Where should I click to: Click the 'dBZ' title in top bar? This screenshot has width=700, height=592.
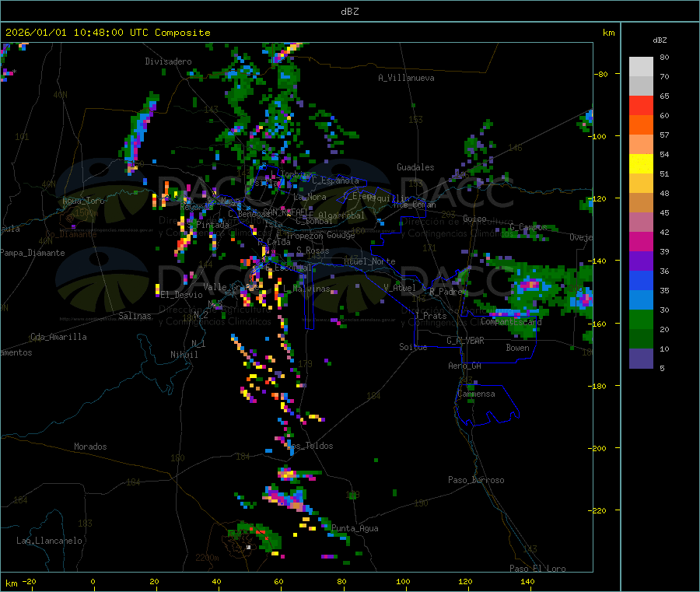349,12
